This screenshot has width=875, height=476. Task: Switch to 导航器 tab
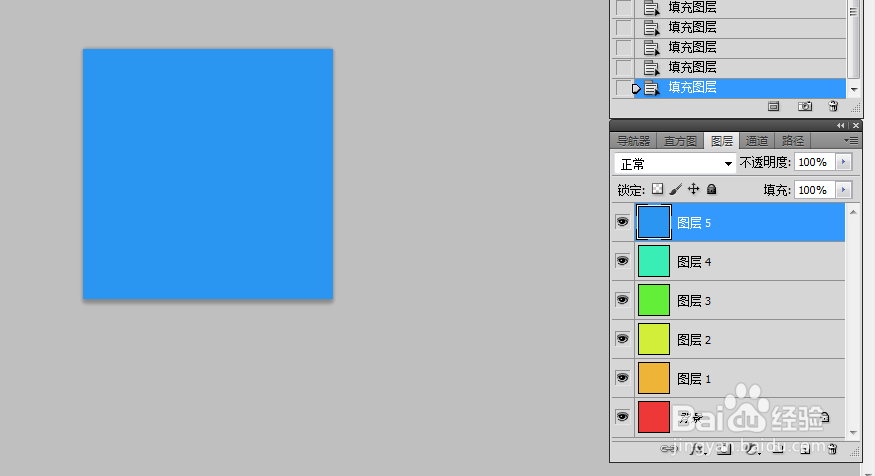pyautogui.click(x=633, y=141)
